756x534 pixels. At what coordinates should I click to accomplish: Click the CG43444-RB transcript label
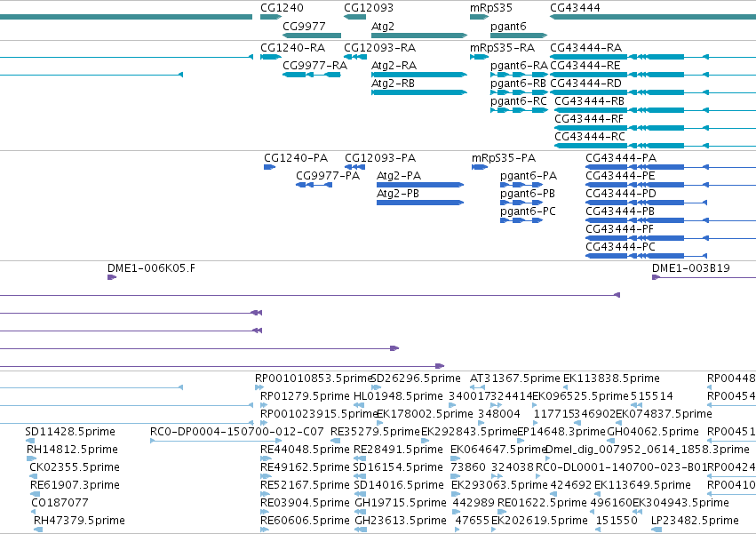coord(589,101)
